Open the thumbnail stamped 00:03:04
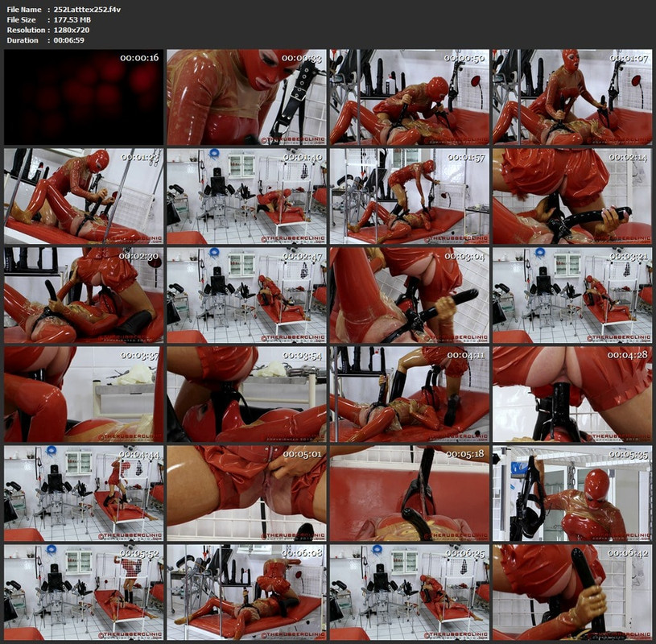Screen dimensions: 656x644 click(410, 295)
